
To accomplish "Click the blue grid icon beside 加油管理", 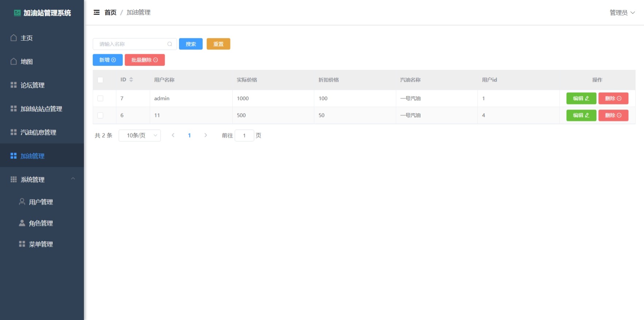I will coord(14,156).
